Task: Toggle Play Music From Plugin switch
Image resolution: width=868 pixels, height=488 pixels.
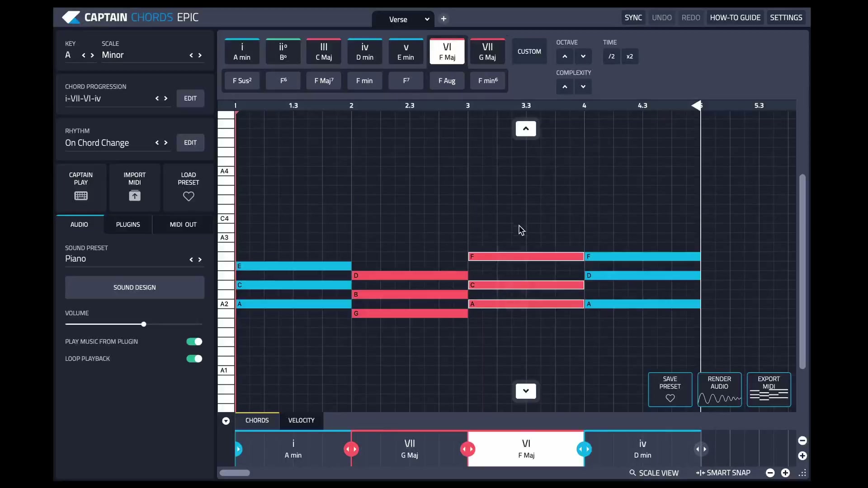Action: point(194,342)
